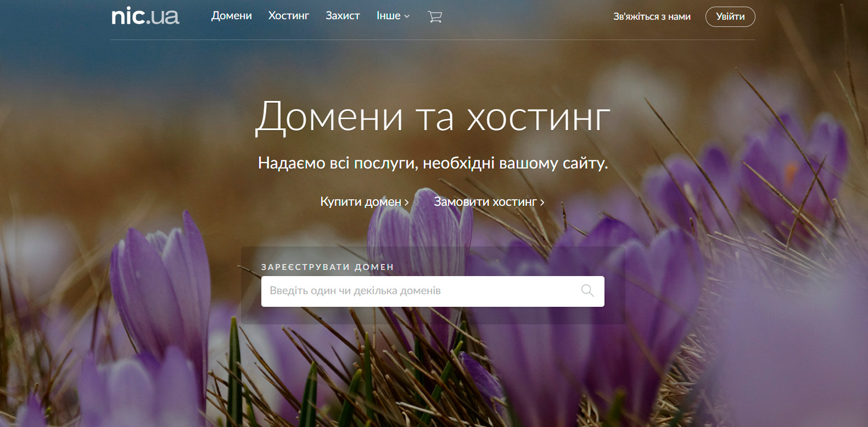868x427 pixels.
Task: Open the shopping cart icon
Action: pyautogui.click(x=435, y=16)
